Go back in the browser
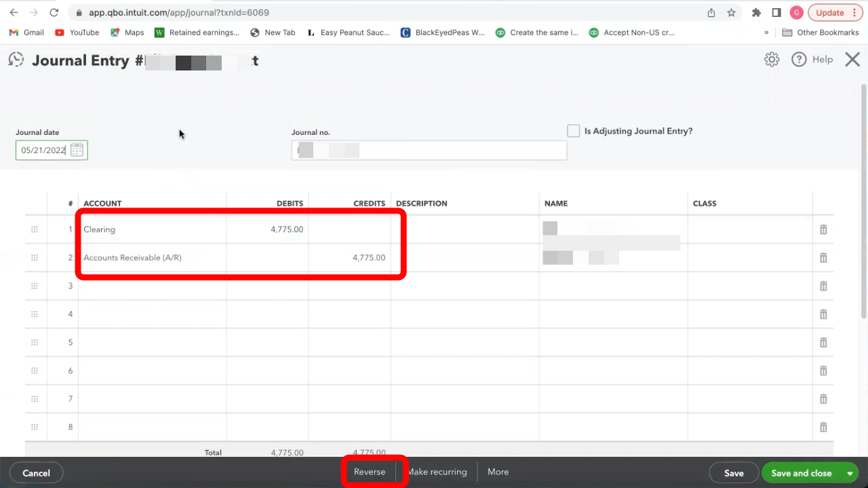868x488 pixels. tap(14, 12)
